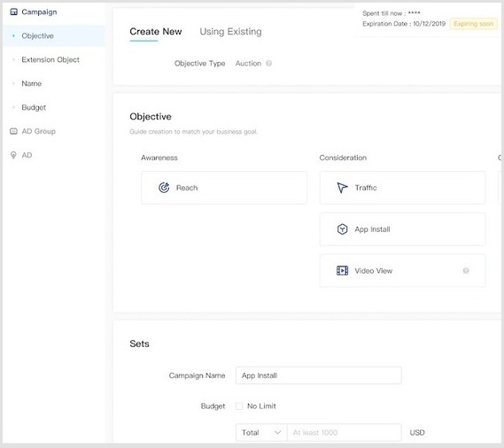Image resolution: width=504 pixels, height=448 pixels.
Task: Select the App Install hexagon icon
Action: coord(342,229)
